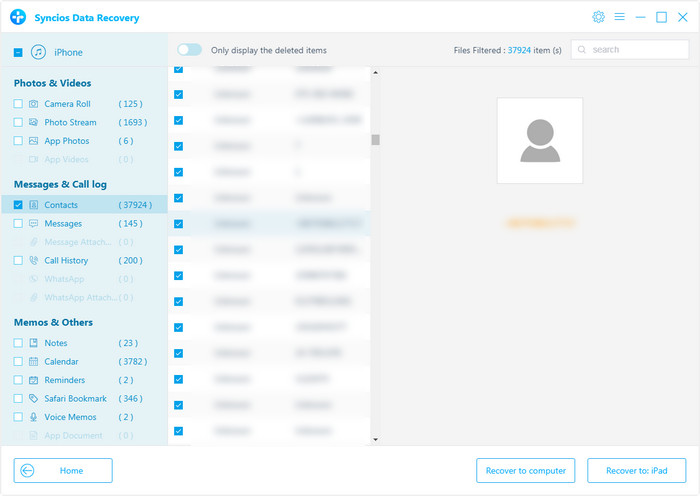Screen dimensions: 700x496
Task: Click the back arrow icon in Home button
Action: coord(27,471)
